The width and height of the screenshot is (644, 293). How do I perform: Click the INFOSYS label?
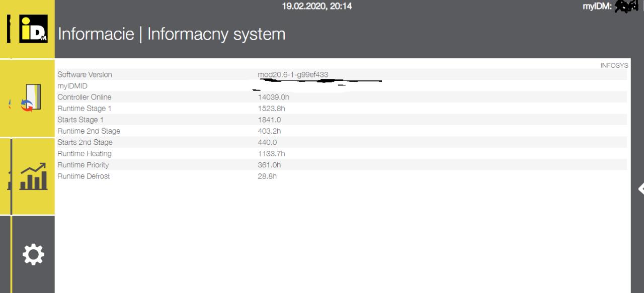[x=614, y=65]
